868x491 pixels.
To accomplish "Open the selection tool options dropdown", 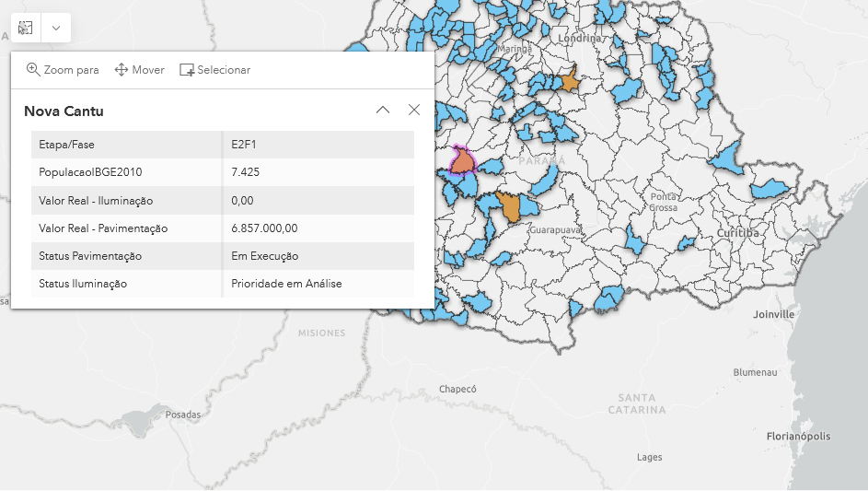I will click(x=56, y=28).
